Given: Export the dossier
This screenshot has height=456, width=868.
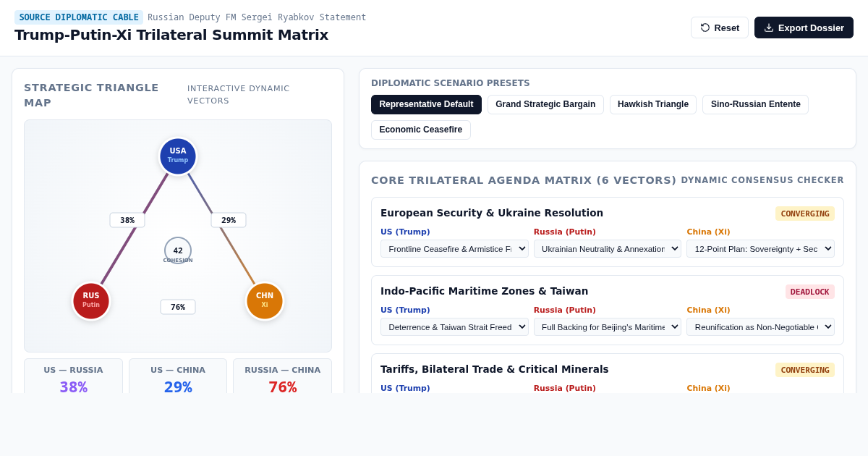Looking at the screenshot, I should 804,28.
